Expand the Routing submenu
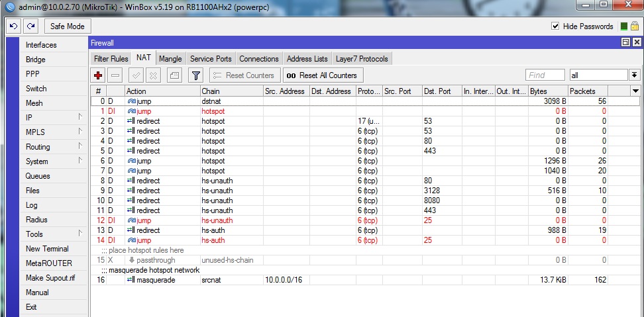The width and height of the screenshot is (644, 317). (x=54, y=147)
